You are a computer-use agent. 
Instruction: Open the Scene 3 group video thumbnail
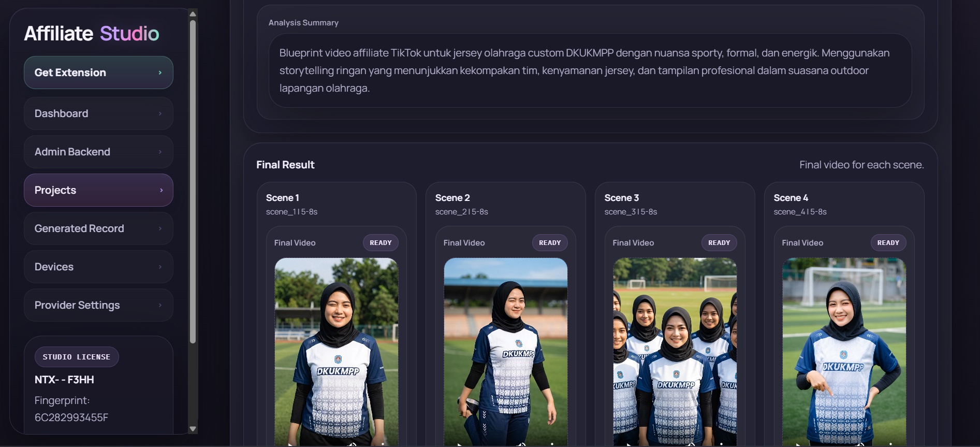click(x=675, y=352)
